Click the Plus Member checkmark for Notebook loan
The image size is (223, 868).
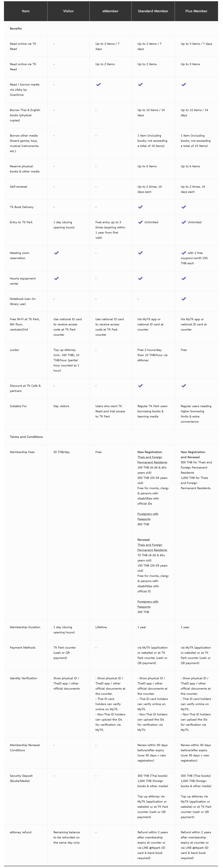(x=184, y=299)
